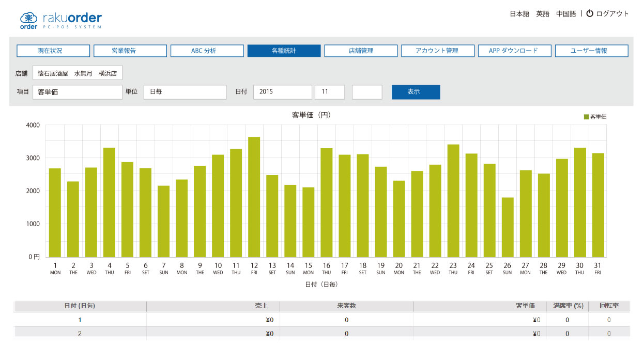This screenshot has height=348, width=644.
Task: Open the 現在状況 tab
Action: point(53,51)
